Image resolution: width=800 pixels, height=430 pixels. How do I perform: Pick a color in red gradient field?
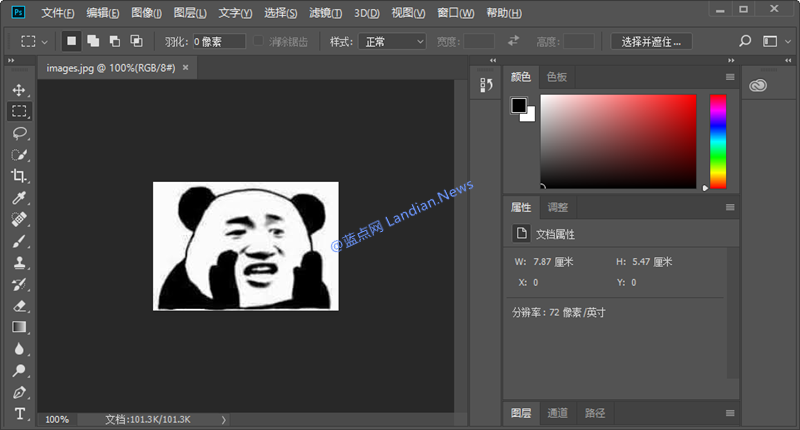tap(618, 141)
